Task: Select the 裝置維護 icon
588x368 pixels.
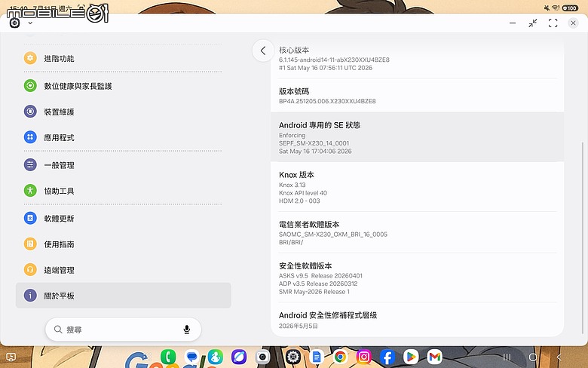Action: pos(30,112)
